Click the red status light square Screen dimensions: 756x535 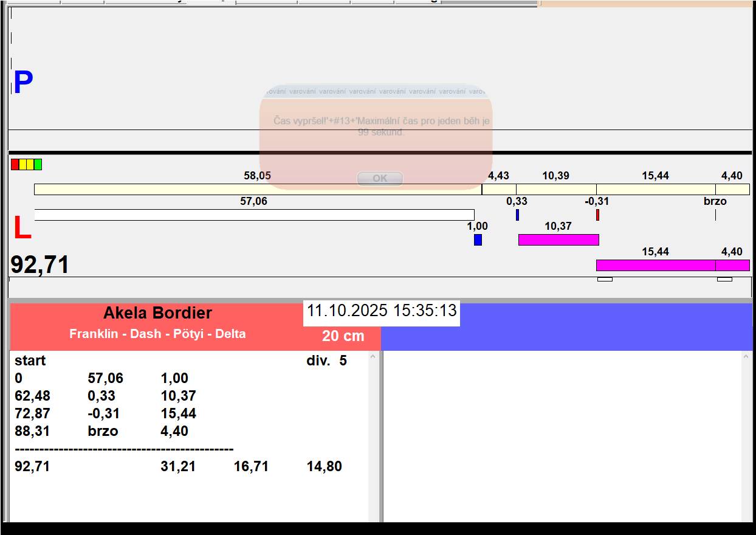click(15, 164)
